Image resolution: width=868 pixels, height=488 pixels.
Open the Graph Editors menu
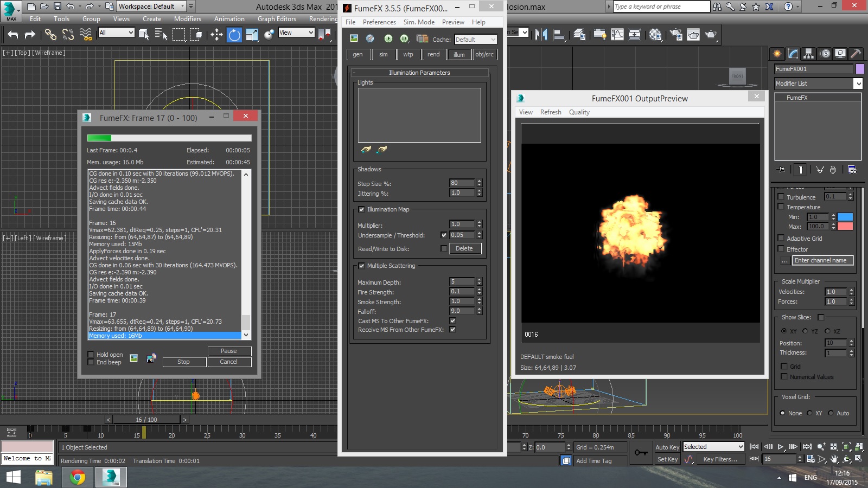click(277, 19)
